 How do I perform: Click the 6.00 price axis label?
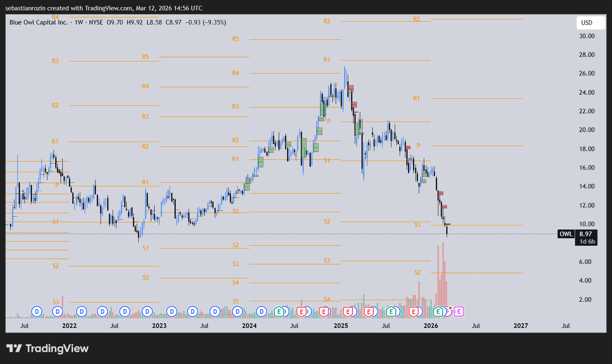click(x=585, y=262)
